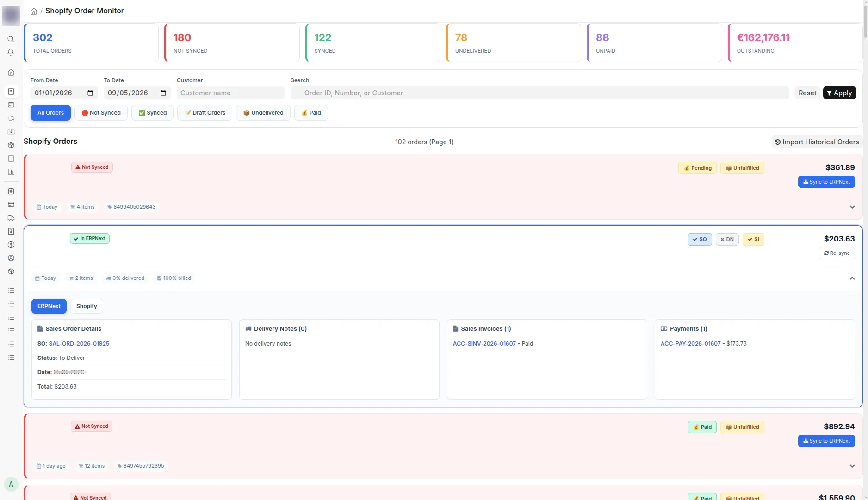Image resolution: width=868 pixels, height=500 pixels.
Task: Click the 78 Undelivered card
Action: pos(514,43)
